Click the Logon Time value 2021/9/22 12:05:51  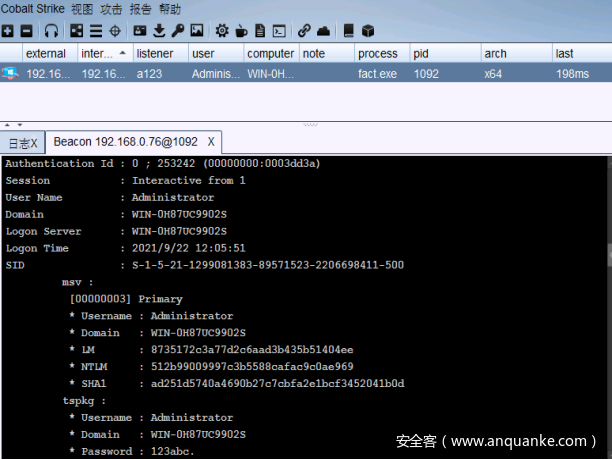click(189, 248)
